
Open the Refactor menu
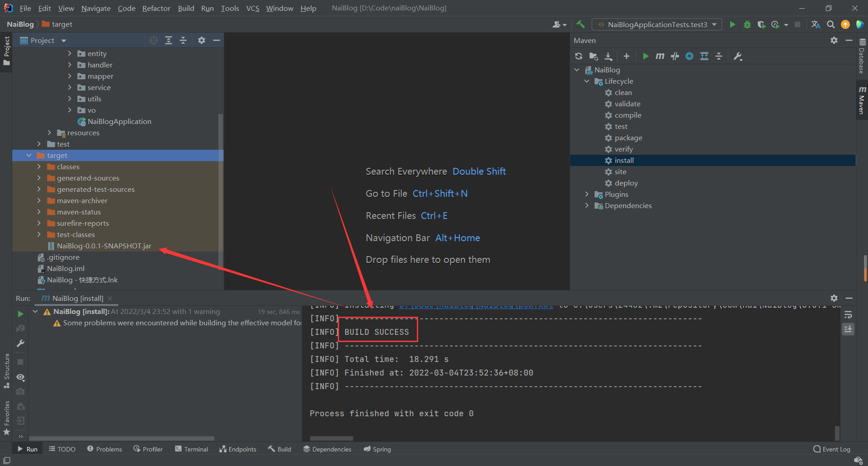[x=156, y=8]
